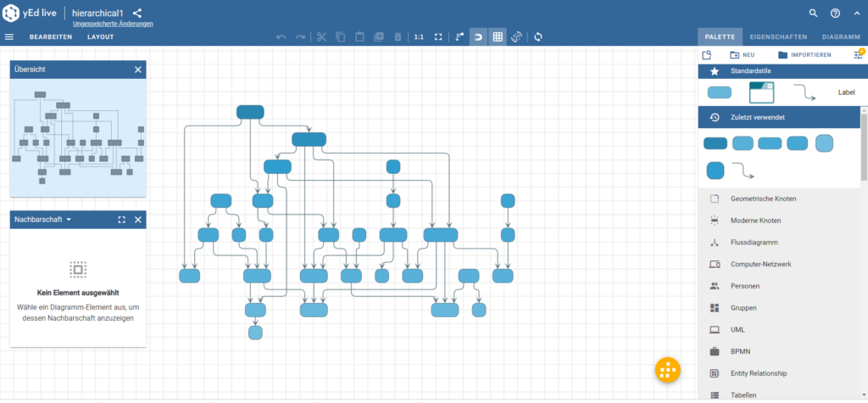Open the help question mark icon
This screenshot has width=868, height=403.
tap(835, 14)
